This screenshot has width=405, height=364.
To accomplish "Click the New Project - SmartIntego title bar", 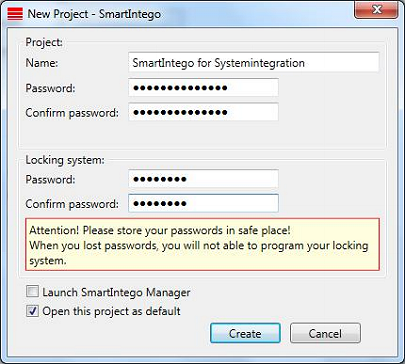I will click(94, 14).
